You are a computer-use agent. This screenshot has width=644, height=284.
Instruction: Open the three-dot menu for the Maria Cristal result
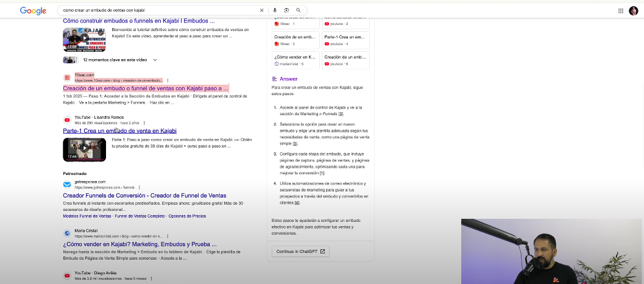(x=168, y=236)
